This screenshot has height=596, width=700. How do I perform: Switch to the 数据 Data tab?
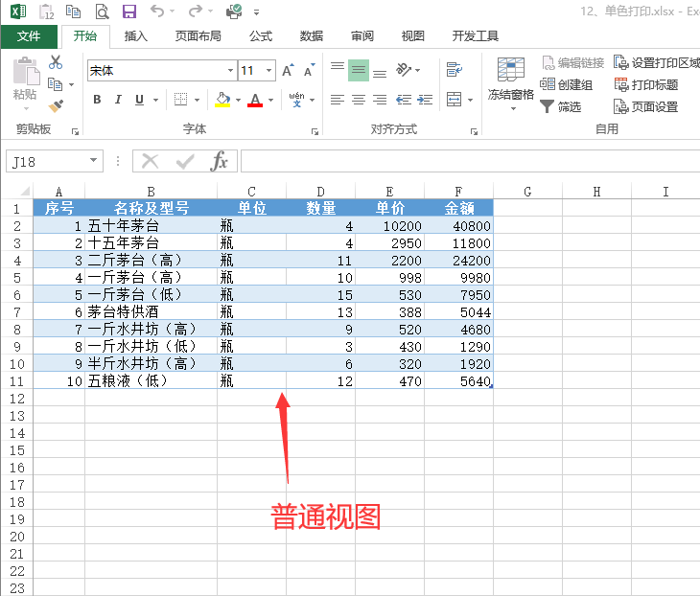pos(312,36)
